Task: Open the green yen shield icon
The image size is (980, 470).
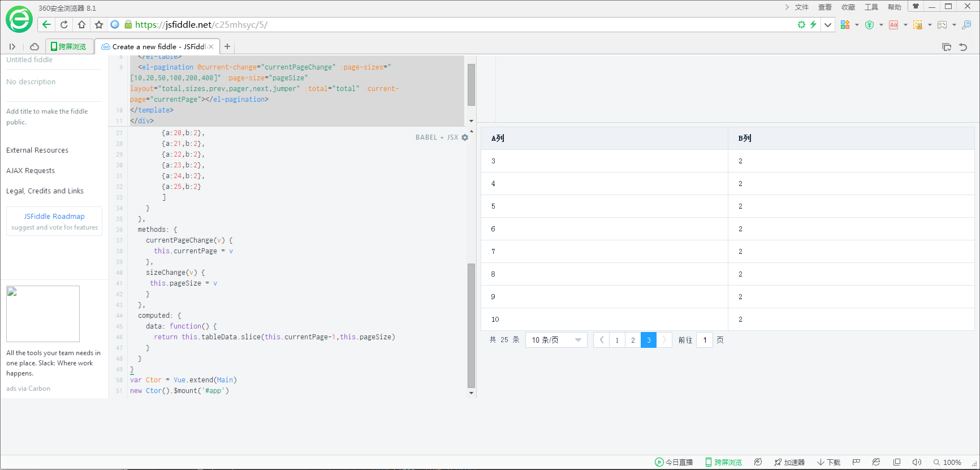Action: 869,24
